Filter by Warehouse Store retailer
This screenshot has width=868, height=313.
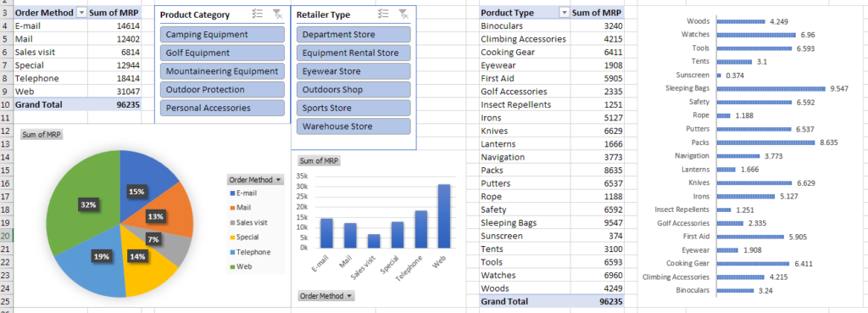[x=353, y=126]
